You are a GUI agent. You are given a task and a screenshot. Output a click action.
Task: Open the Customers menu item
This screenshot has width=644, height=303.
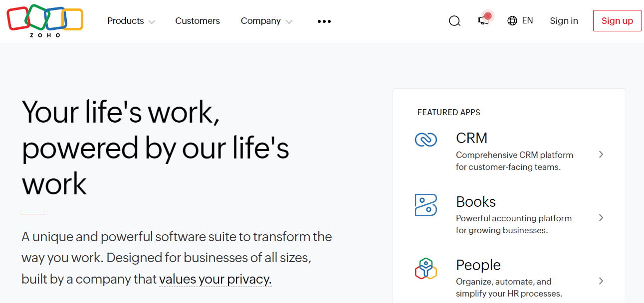point(198,21)
